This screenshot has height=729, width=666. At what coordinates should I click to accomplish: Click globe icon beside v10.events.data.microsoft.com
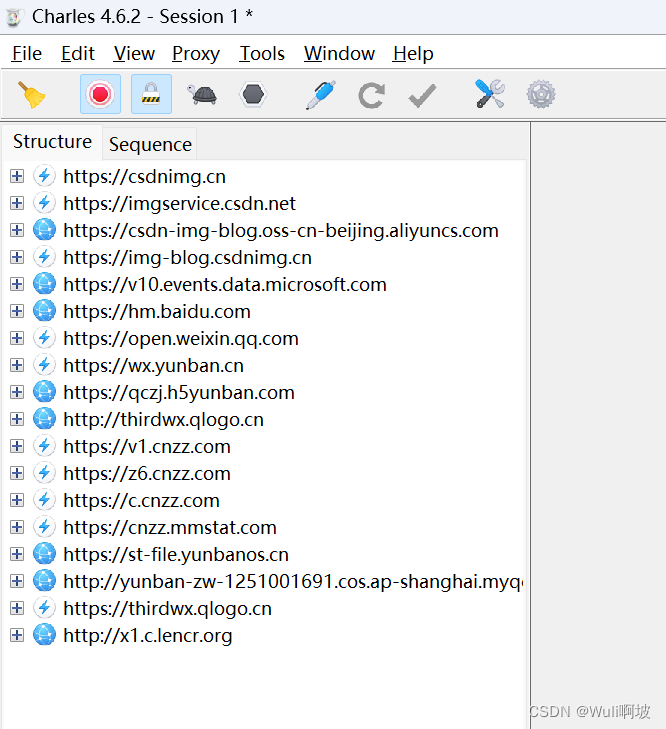pos(44,284)
